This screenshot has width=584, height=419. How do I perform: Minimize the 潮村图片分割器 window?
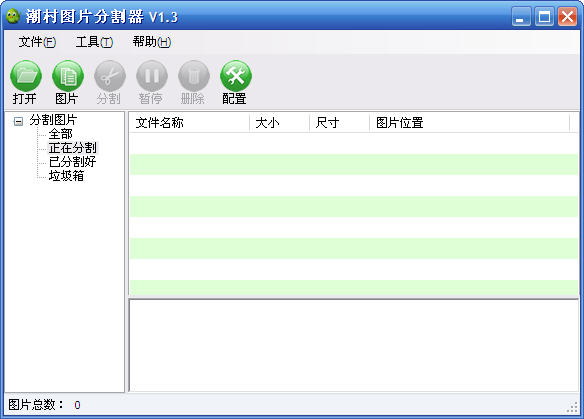point(521,17)
